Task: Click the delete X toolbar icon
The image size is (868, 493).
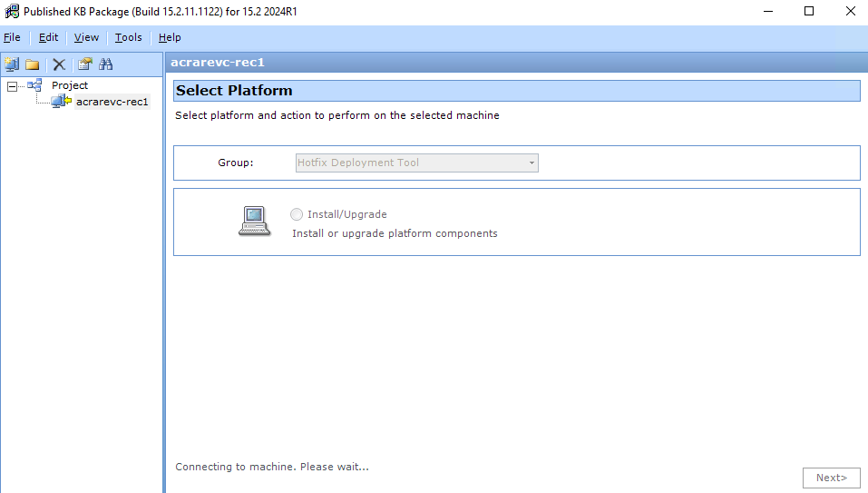Action: [59, 64]
